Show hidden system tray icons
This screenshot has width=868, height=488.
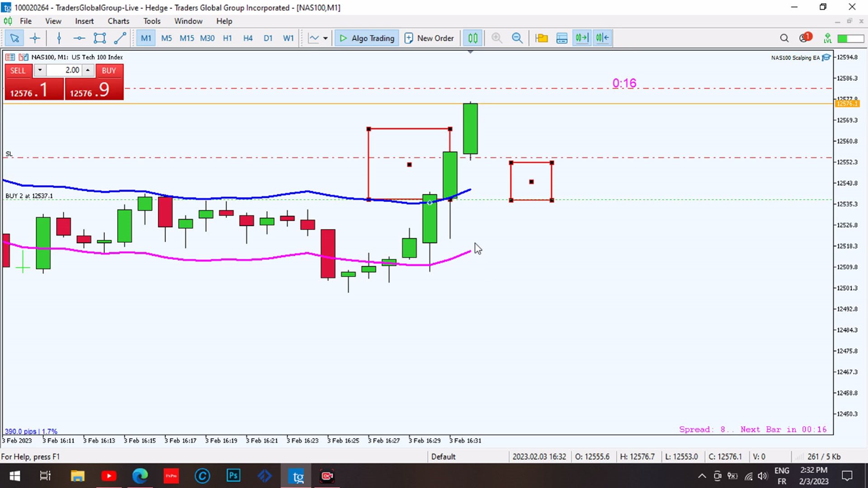(702, 476)
